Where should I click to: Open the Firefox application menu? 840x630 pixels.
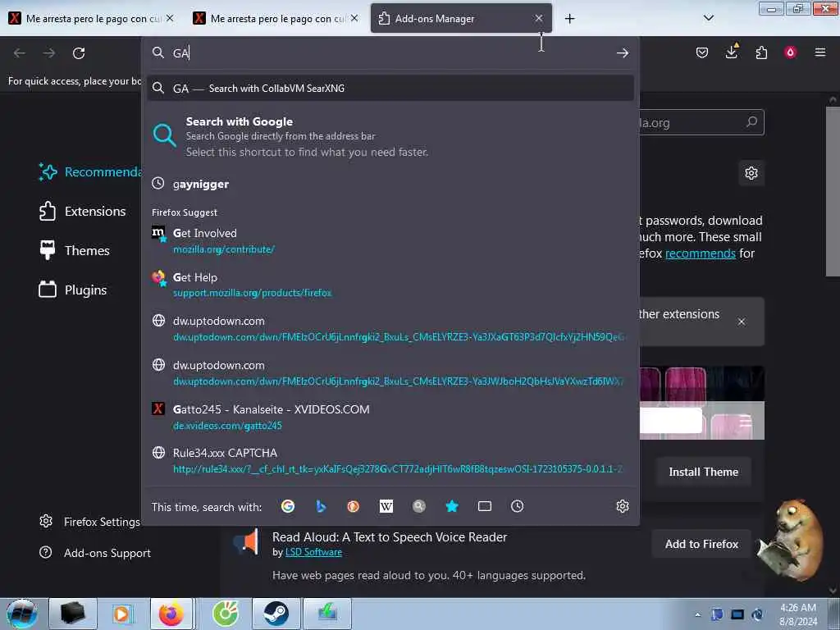820,52
